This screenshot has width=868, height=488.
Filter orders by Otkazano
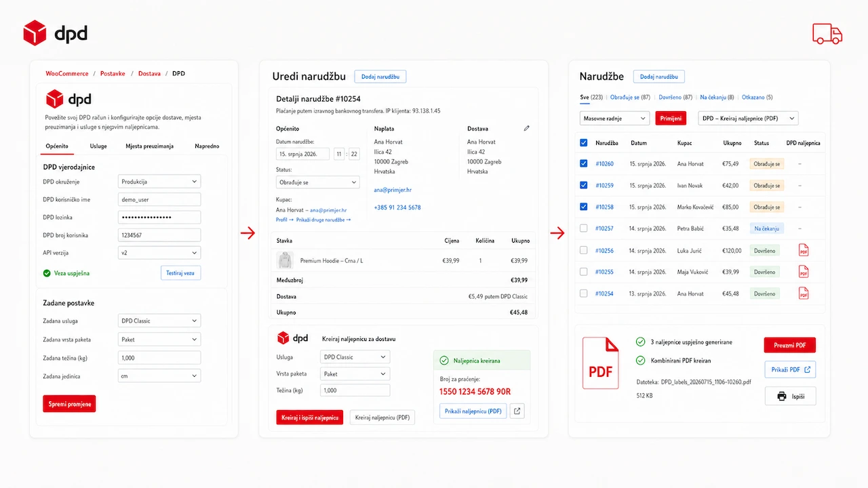click(x=757, y=98)
